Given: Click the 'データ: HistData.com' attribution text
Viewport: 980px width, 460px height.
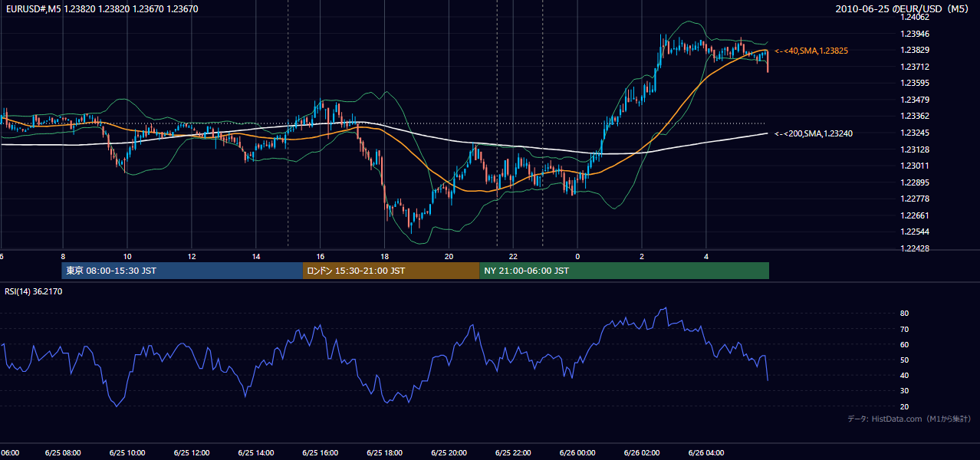Looking at the screenshot, I should (909, 419).
